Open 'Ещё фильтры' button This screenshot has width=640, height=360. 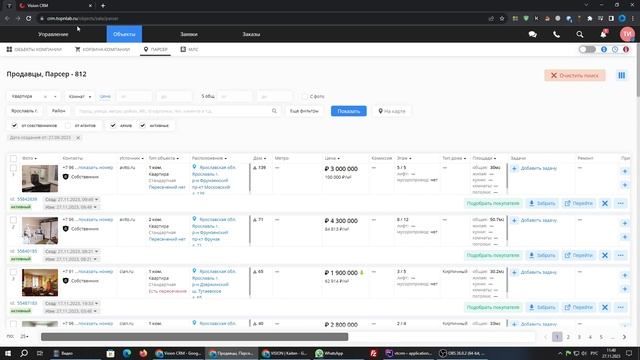tap(304, 111)
